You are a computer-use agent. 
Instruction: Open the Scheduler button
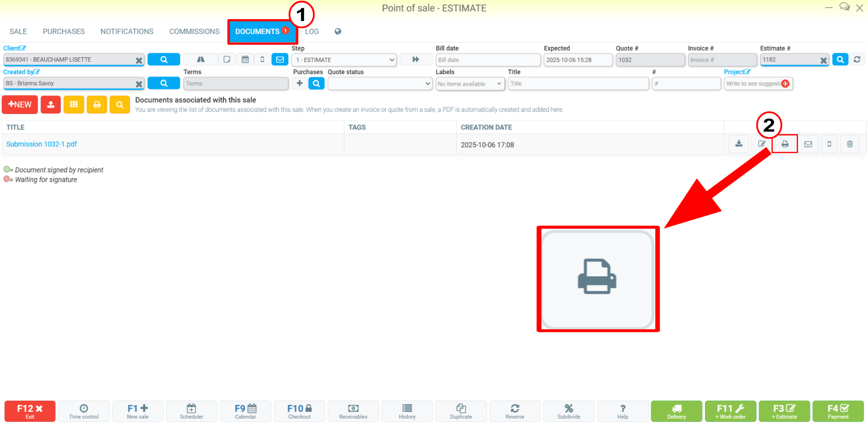click(191, 411)
